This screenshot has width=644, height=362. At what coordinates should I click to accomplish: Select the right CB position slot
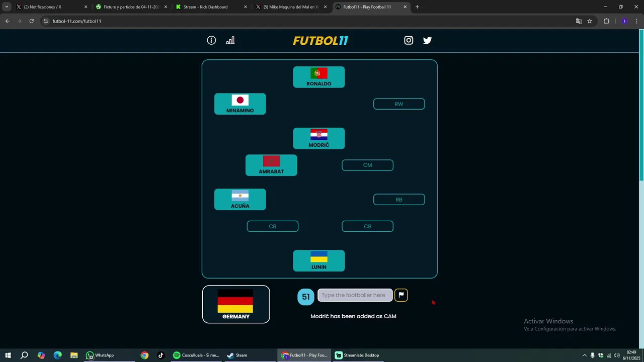tap(367, 227)
